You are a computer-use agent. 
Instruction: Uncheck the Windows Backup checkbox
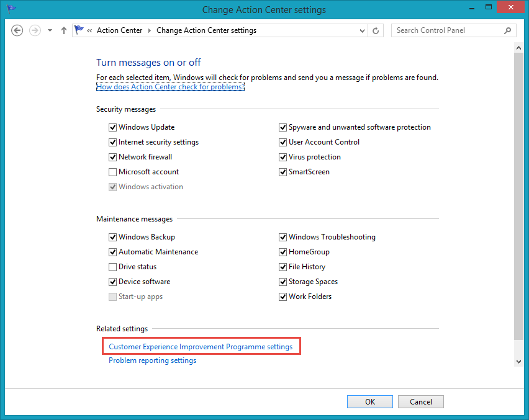pos(112,238)
